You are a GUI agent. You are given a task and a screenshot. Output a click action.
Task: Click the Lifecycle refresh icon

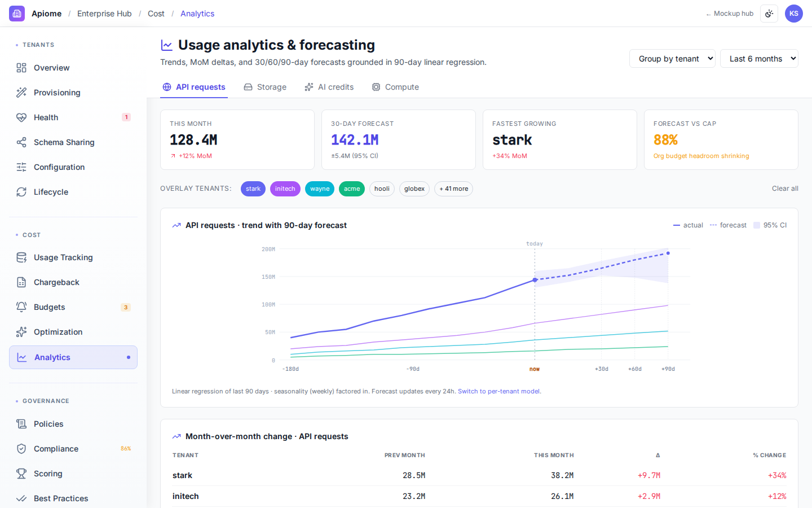click(21, 192)
